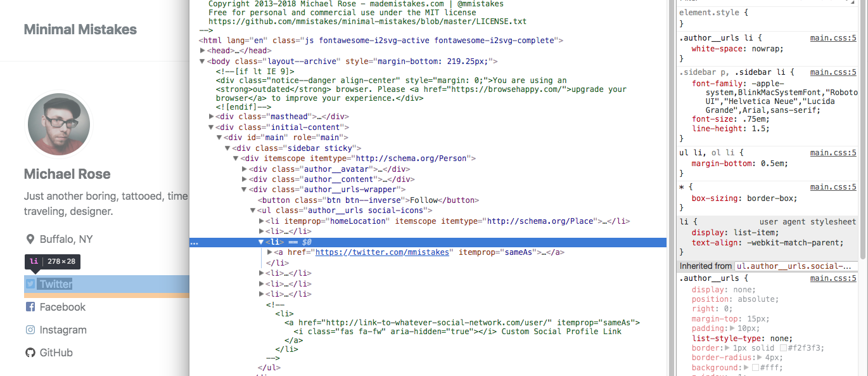Click the LICENSE.txt URL comment line
The width and height of the screenshot is (868, 376).
367,22
